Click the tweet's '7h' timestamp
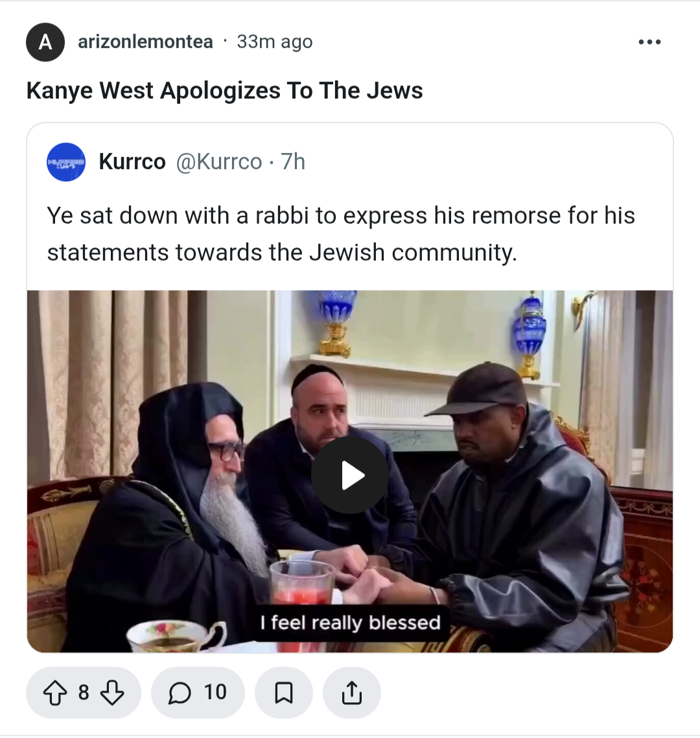The height and width of the screenshot is (738, 700). point(293,162)
